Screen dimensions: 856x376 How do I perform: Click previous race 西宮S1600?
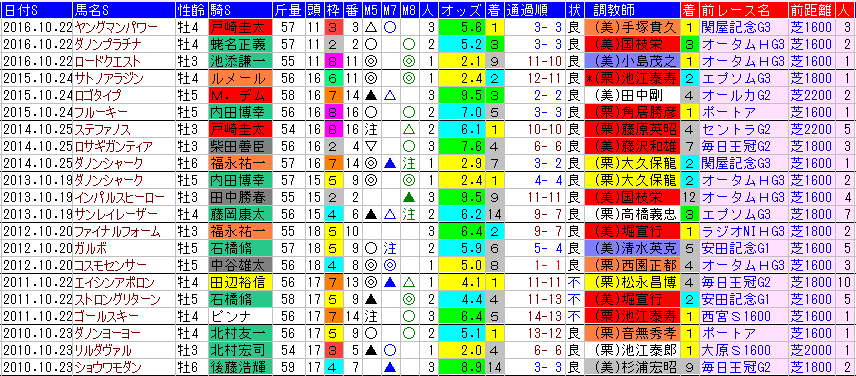pyautogui.click(x=744, y=317)
